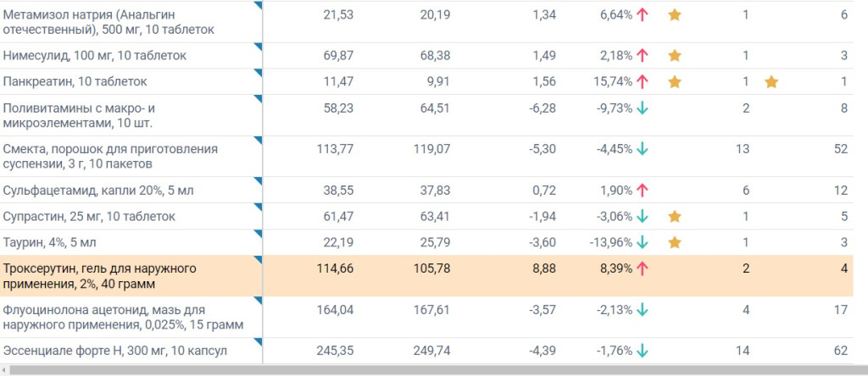Click the percentage value 1,90%
The image size is (868, 376).
[x=615, y=191]
